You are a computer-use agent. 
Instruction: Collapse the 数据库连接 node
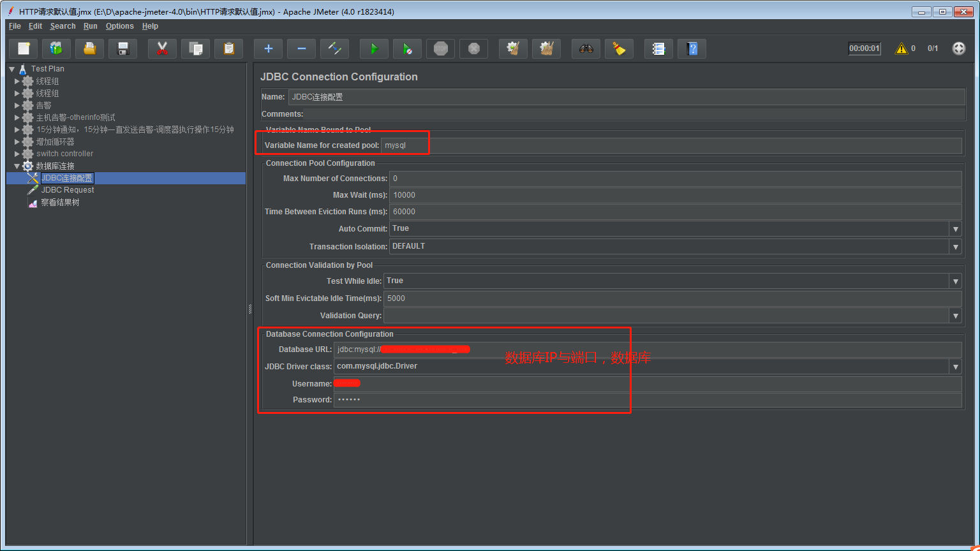pyautogui.click(x=17, y=166)
